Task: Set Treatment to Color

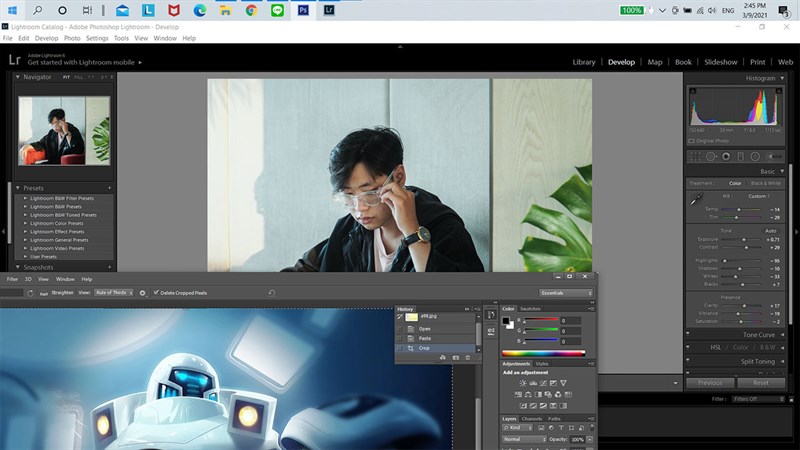Action: [x=735, y=183]
